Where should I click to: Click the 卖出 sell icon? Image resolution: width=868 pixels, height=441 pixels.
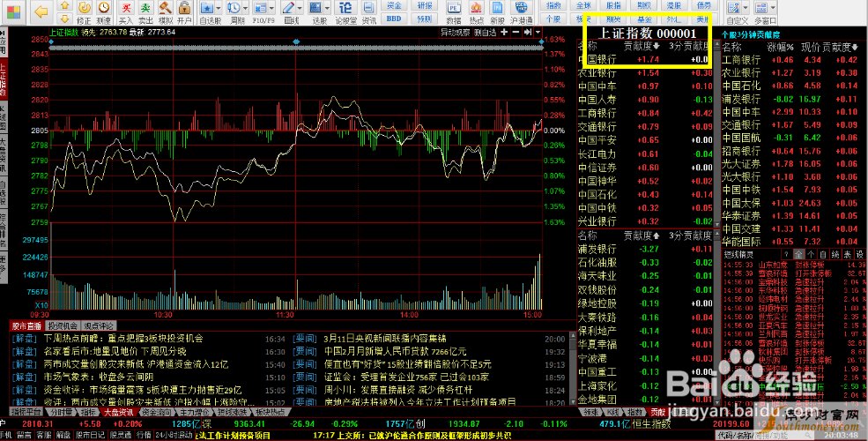145,12
